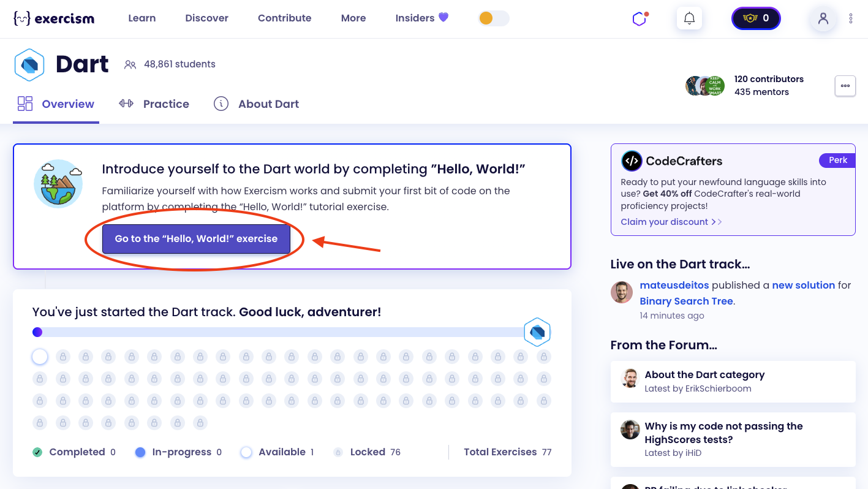Click the reputation badge showing 0
This screenshot has width=868, height=489.
(x=756, y=18)
